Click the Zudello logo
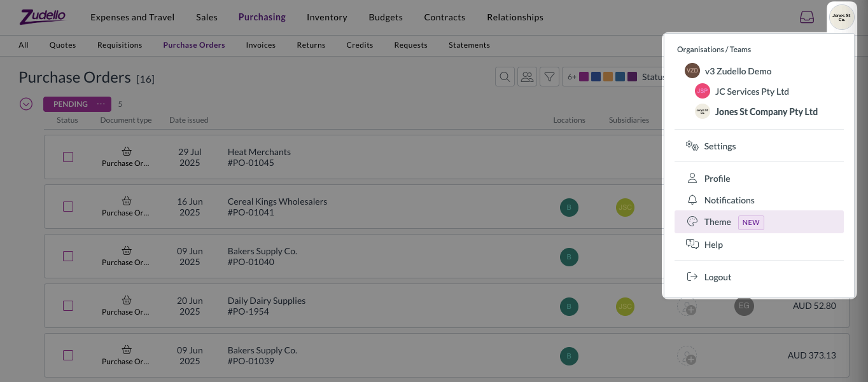 43,17
